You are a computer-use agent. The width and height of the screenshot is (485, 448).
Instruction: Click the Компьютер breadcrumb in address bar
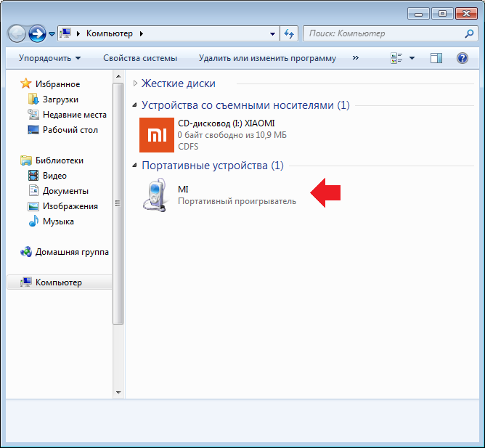(110, 33)
